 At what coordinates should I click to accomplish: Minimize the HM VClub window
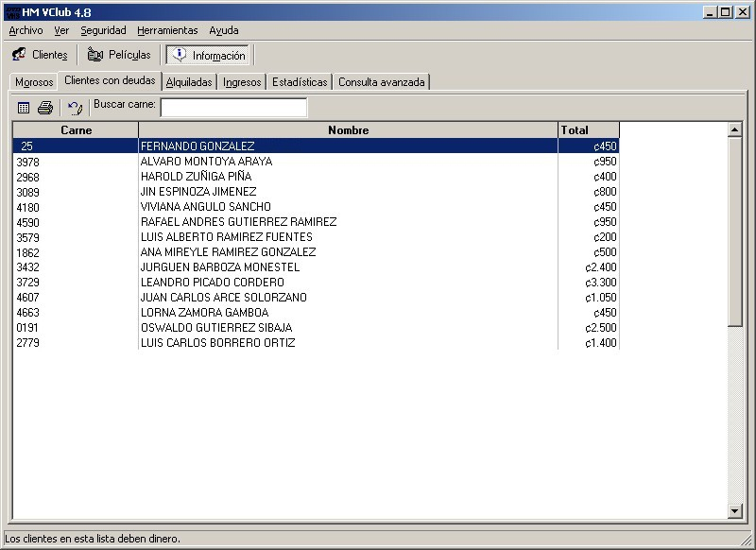coord(710,12)
